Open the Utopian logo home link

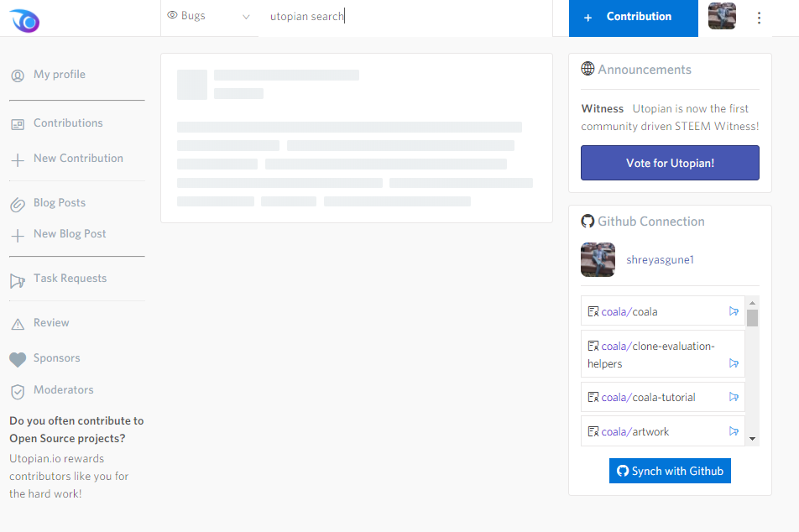tap(24, 21)
